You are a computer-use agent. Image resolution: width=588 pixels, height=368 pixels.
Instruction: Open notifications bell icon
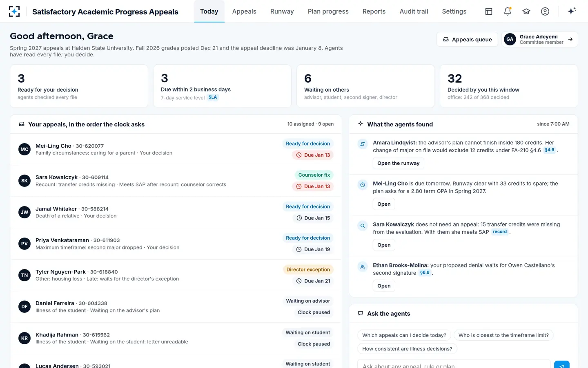point(508,11)
